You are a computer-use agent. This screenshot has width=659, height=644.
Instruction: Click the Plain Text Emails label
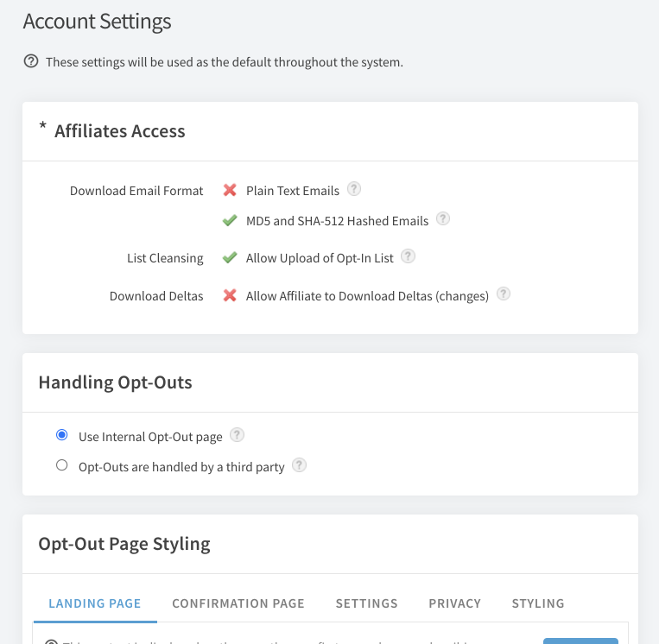(293, 191)
